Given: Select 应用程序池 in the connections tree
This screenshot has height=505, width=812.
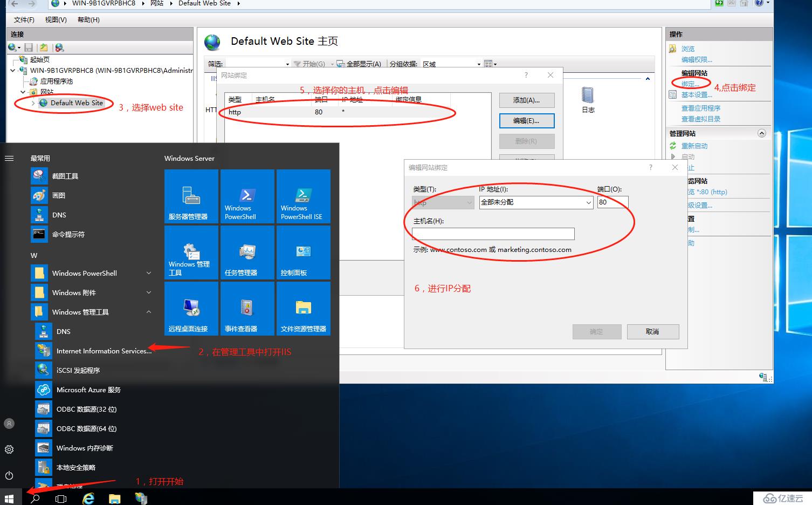Looking at the screenshot, I should click(56, 81).
